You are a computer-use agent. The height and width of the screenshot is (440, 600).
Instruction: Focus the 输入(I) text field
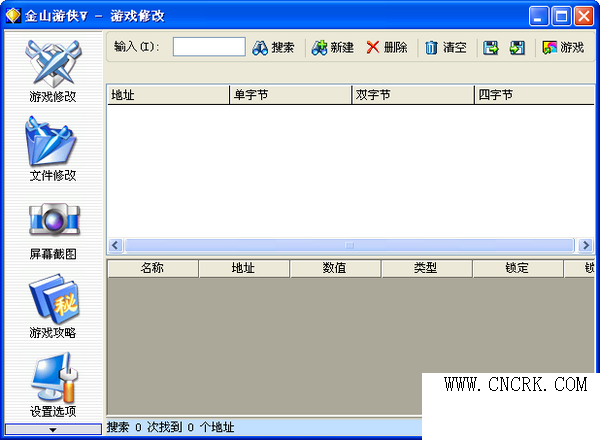(x=209, y=47)
